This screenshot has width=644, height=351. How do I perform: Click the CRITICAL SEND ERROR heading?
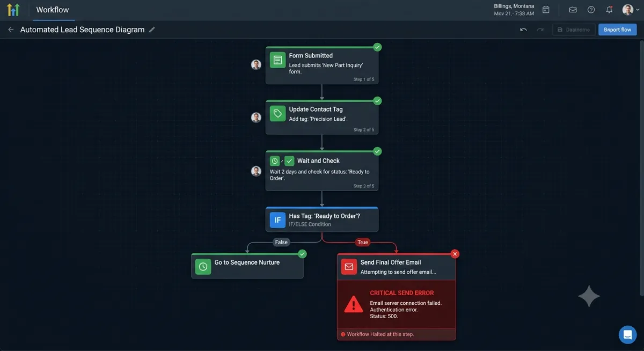(402, 293)
